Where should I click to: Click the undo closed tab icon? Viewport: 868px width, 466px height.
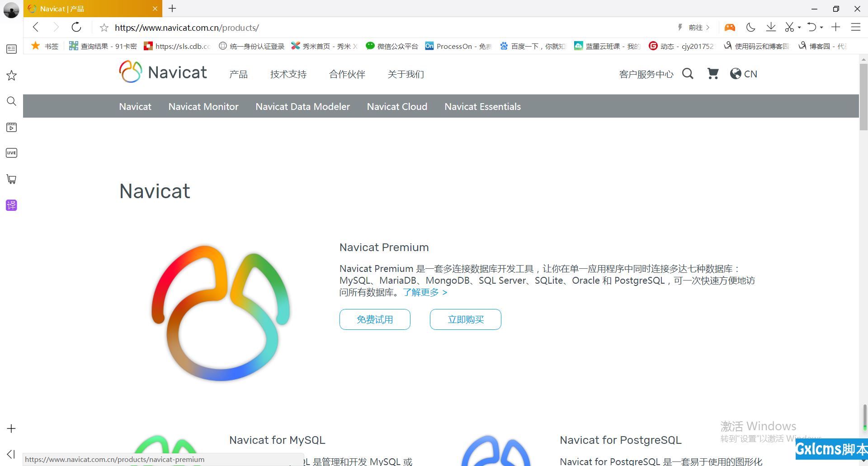click(x=812, y=27)
